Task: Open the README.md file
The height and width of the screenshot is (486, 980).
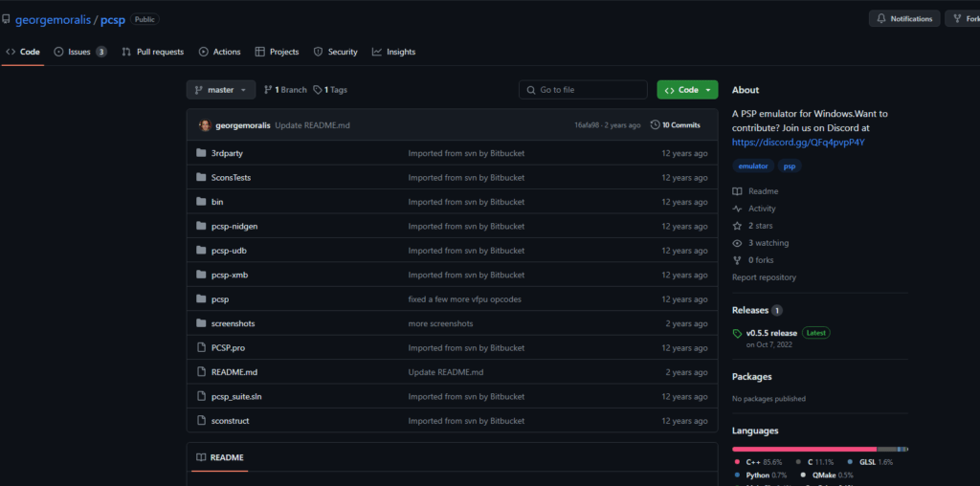Action: [x=234, y=372]
